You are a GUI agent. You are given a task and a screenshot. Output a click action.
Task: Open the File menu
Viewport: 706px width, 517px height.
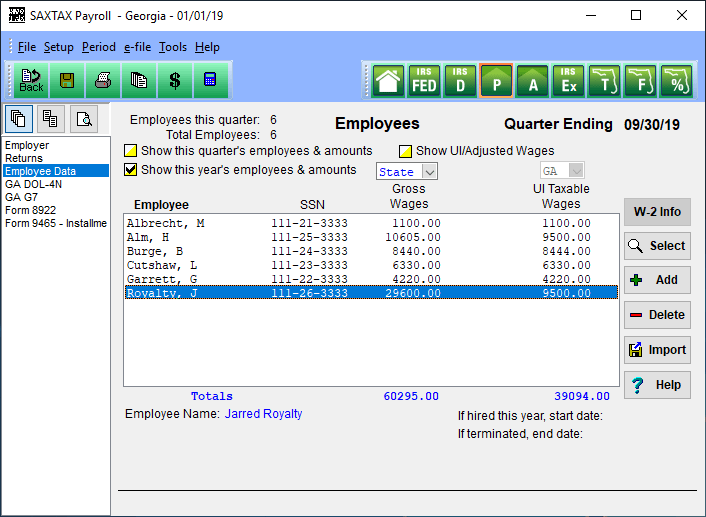(27, 47)
